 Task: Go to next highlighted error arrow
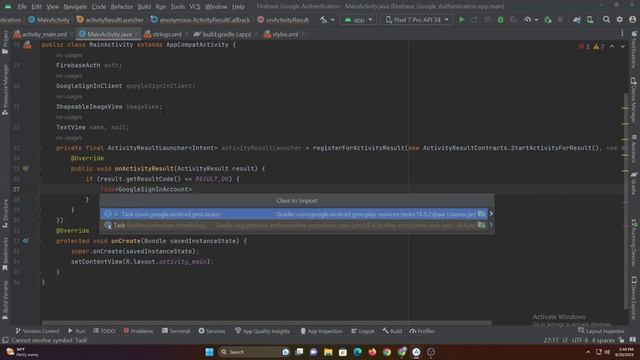tap(622, 47)
